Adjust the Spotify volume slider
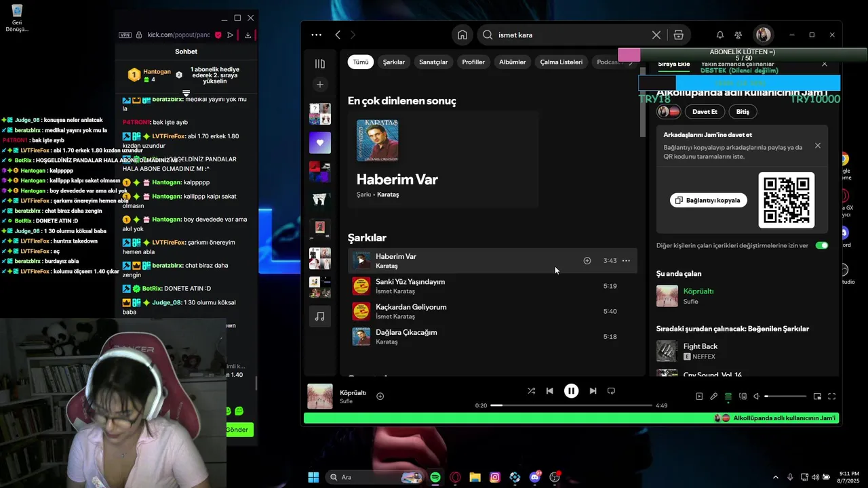Screen dimensions: 868x488 787,396
